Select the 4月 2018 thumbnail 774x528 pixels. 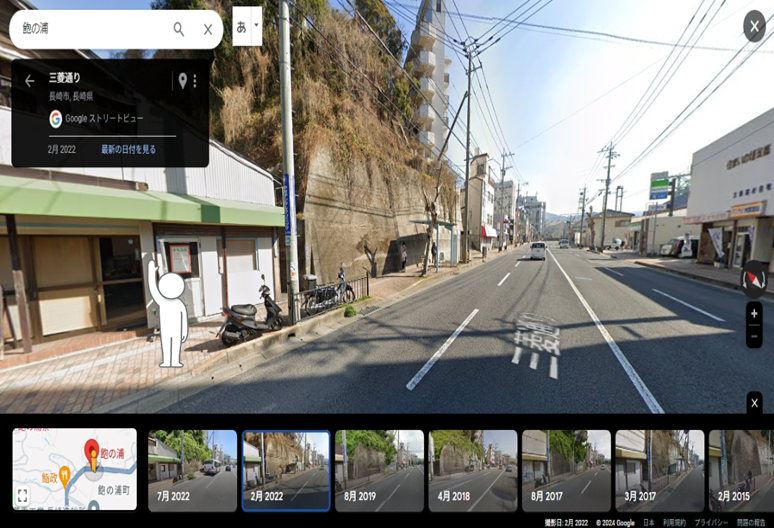pyautogui.click(x=472, y=470)
